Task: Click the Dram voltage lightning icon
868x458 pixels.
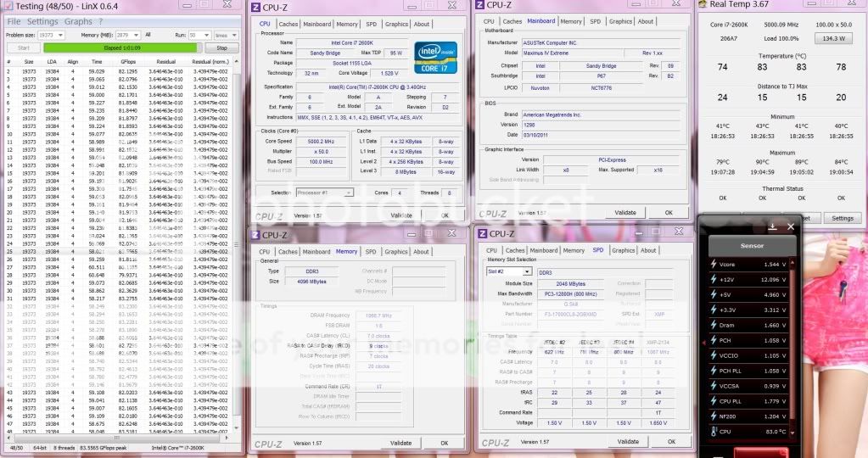Action: click(714, 325)
